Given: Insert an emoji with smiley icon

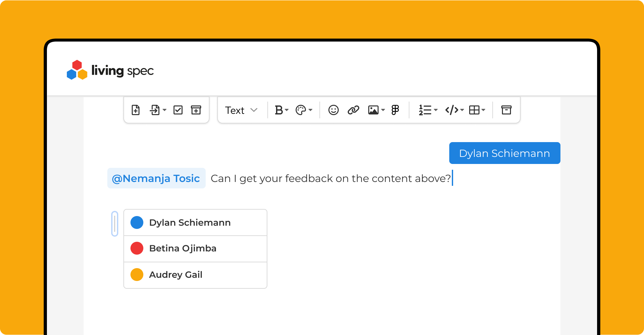Looking at the screenshot, I should pos(333,110).
